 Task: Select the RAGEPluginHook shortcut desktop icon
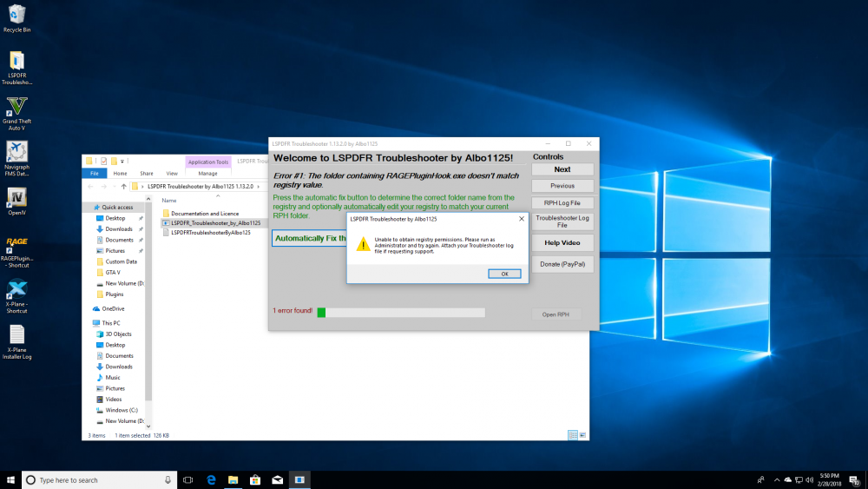[x=16, y=253]
